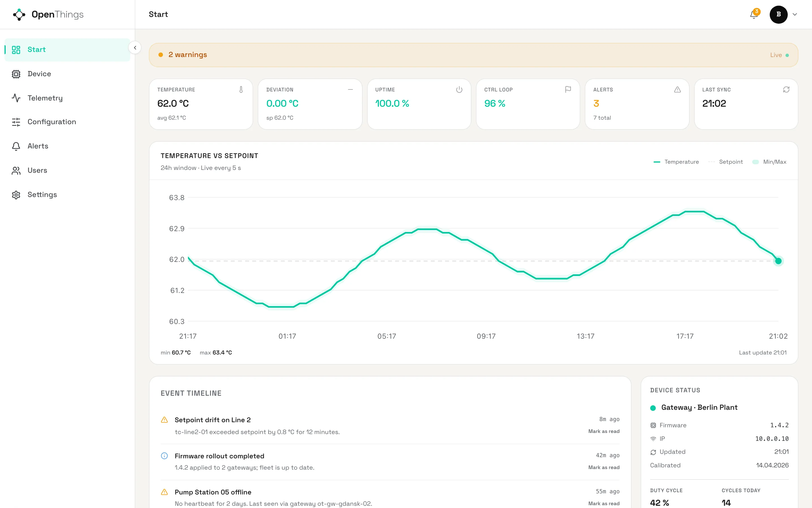
Task: Click the Firmware chip icon in Device Status
Action: (x=653, y=425)
